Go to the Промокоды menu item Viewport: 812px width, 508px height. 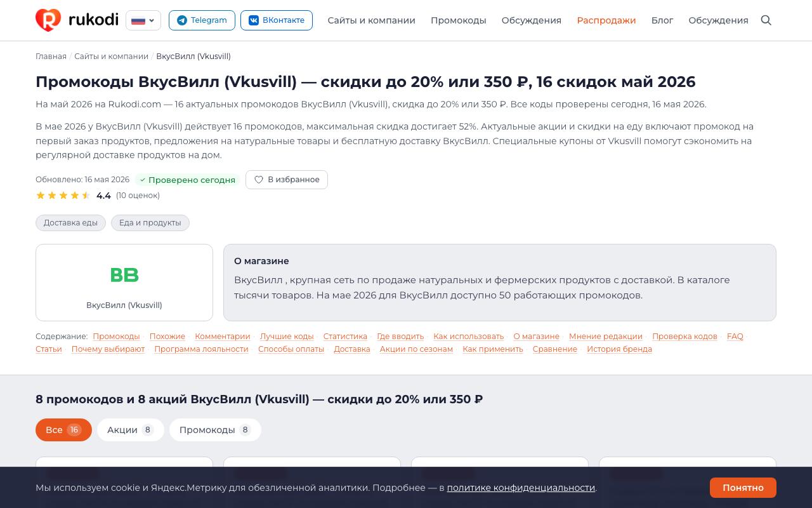coord(459,20)
